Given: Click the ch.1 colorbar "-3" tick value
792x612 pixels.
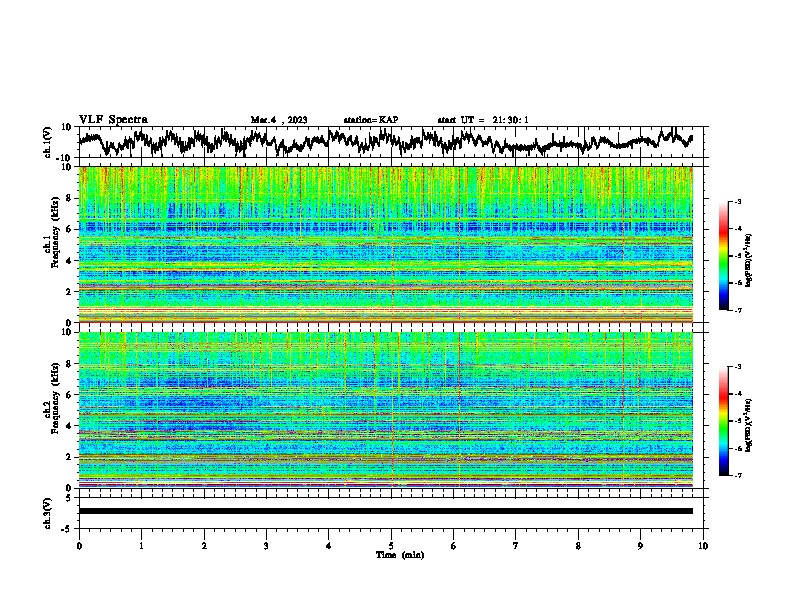Looking at the screenshot, I should pyautogui.click(x=738, y=201).
